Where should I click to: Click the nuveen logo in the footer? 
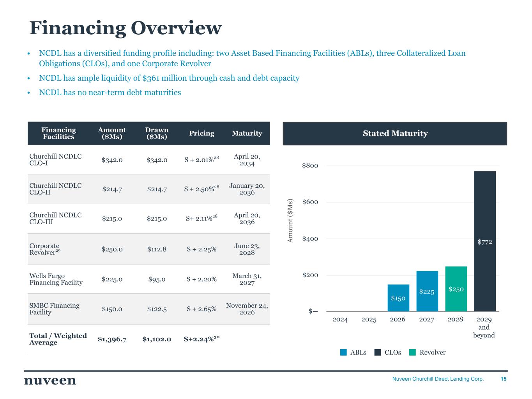[50, 380]
